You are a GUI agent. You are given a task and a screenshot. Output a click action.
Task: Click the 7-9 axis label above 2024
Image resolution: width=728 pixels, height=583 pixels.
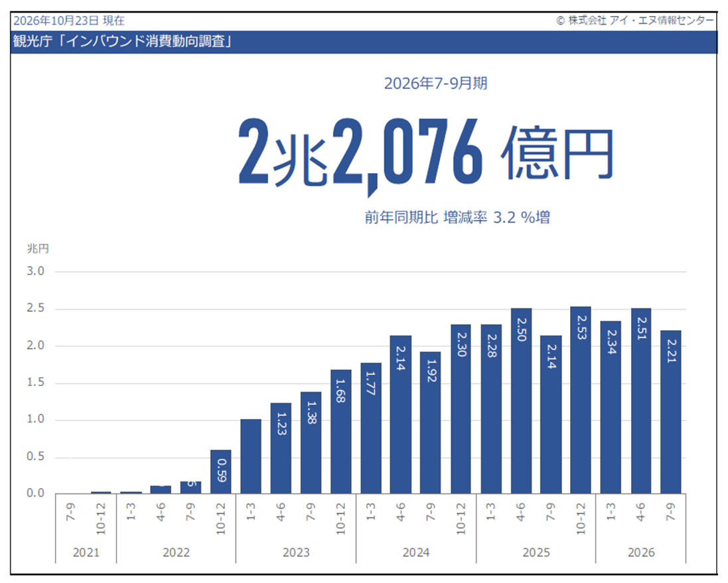(431, 511)
